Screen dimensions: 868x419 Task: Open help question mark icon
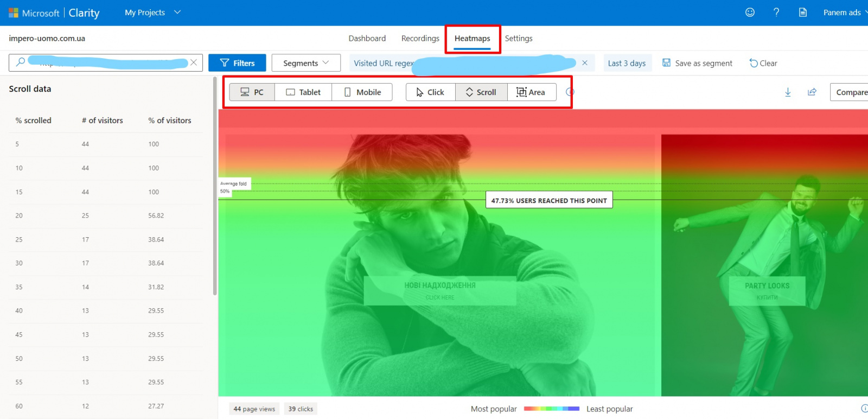coord(776,12)
